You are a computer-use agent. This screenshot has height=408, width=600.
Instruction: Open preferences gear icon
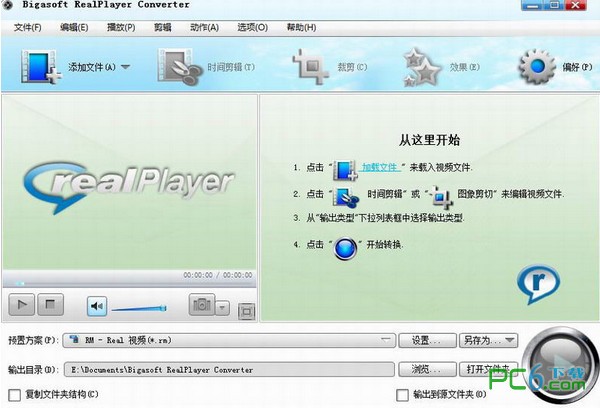537,67
